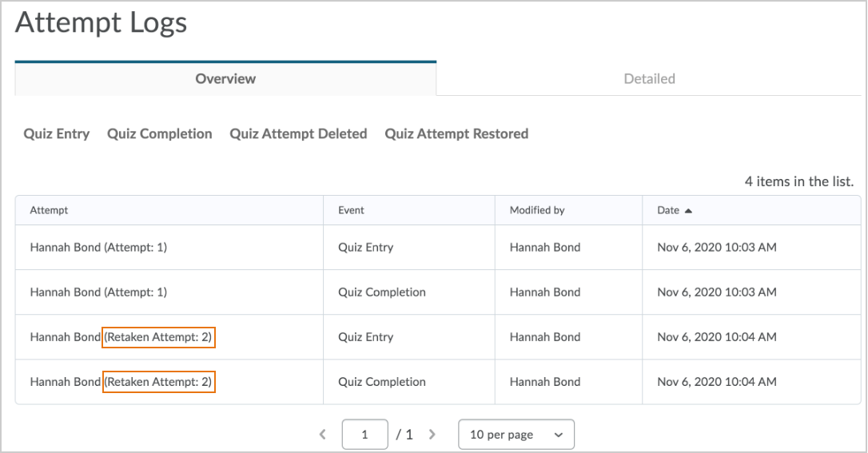Sort by the Event column header
Viewport: 868px width, 453px height.
(x=351, y=210)
